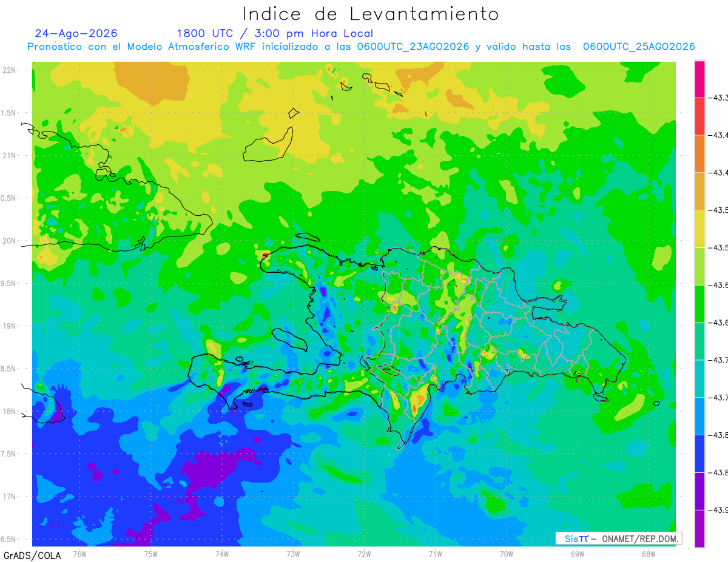The width and height of the screenshot is (728, 562).
Task: Click the '0600UTC_23AGO2026' initialization time
Action: click(413, 47)
